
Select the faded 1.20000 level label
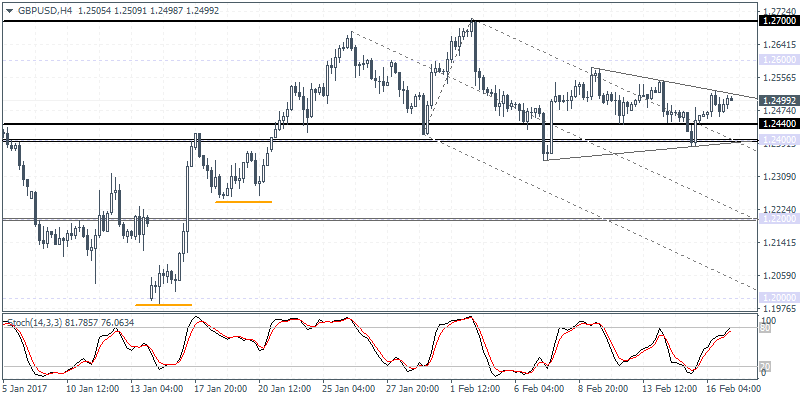coord(776,297)
